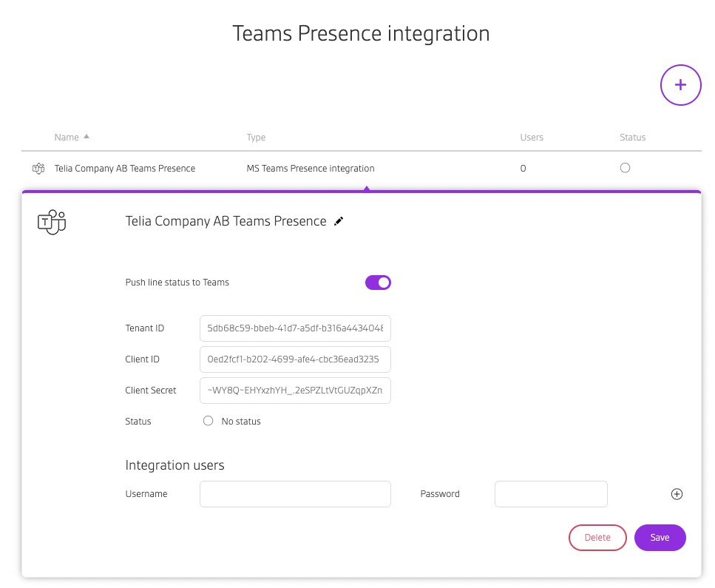Image resolution: width=715 pixels, height=588 pixels.
Task: Click the pencil icon to rename integration
Action: [x=339, y=221]
